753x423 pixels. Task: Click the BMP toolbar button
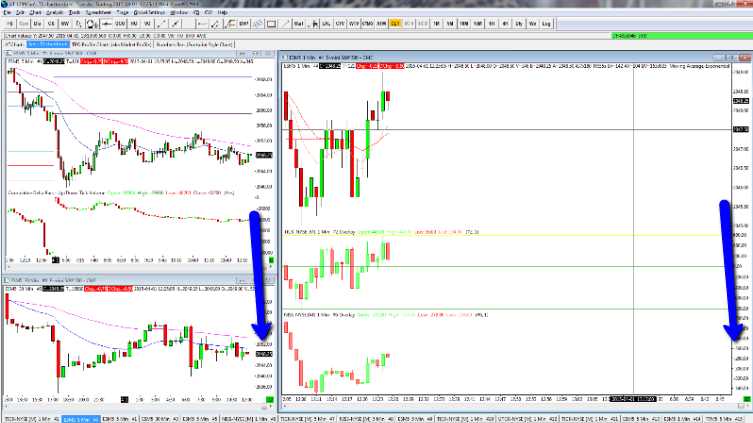click(x=243, y=24)
